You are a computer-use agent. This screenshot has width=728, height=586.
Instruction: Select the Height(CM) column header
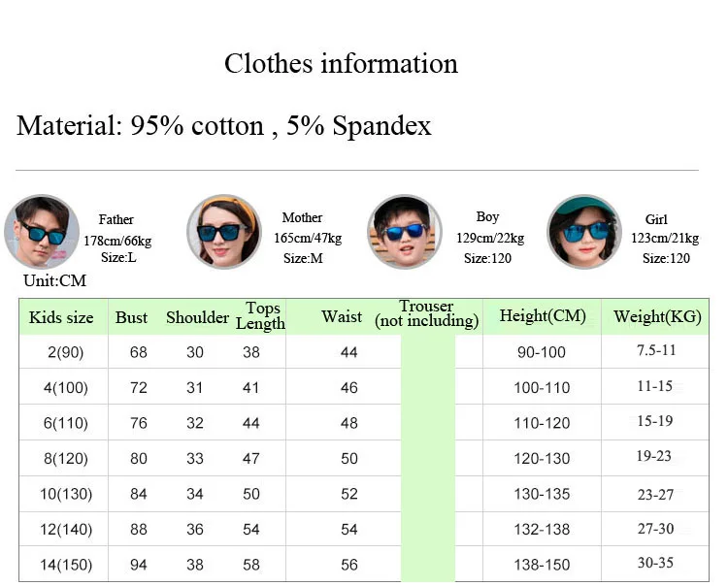pos(543,316)
